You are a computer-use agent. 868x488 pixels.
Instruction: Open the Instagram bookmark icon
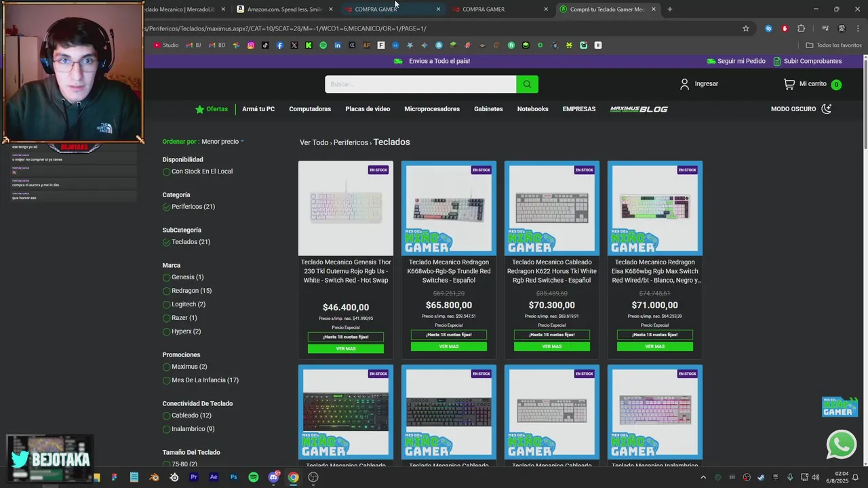click(251, 45)
